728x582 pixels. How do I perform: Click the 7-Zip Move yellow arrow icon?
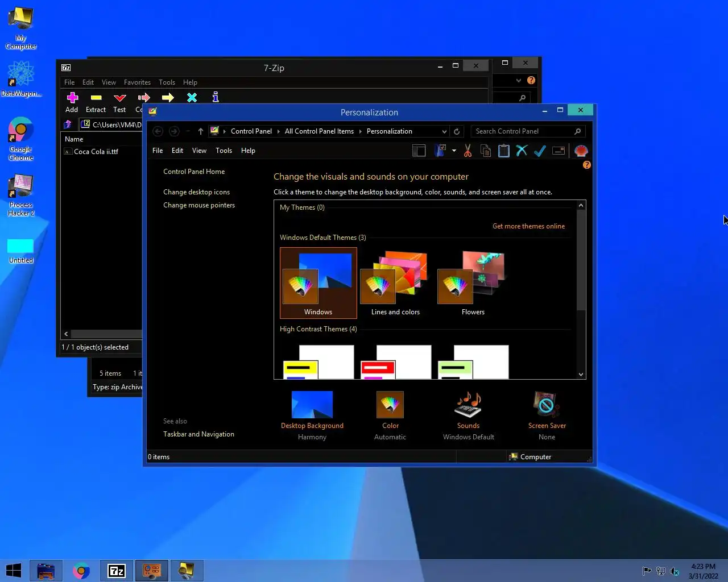coord(168,97)
